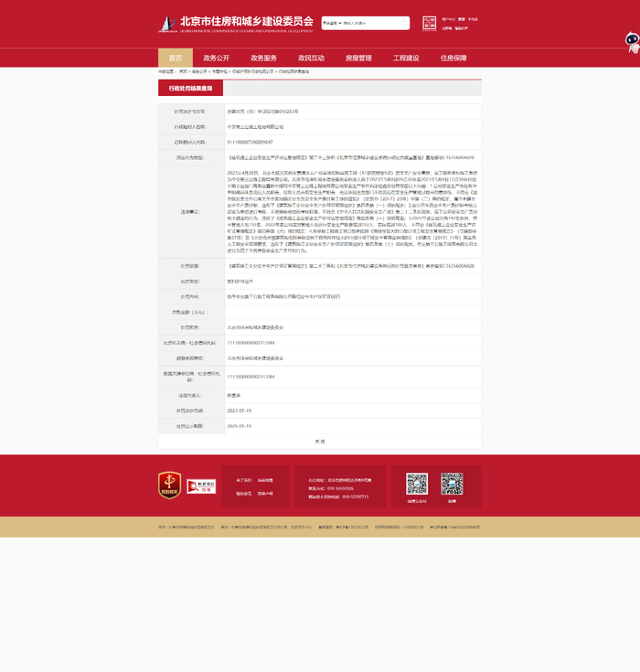Image resolution: width=640 pixels, height=672 pixels.
Task: Select the 行政处罚结果查询 section tab
Action: point(190,89)
